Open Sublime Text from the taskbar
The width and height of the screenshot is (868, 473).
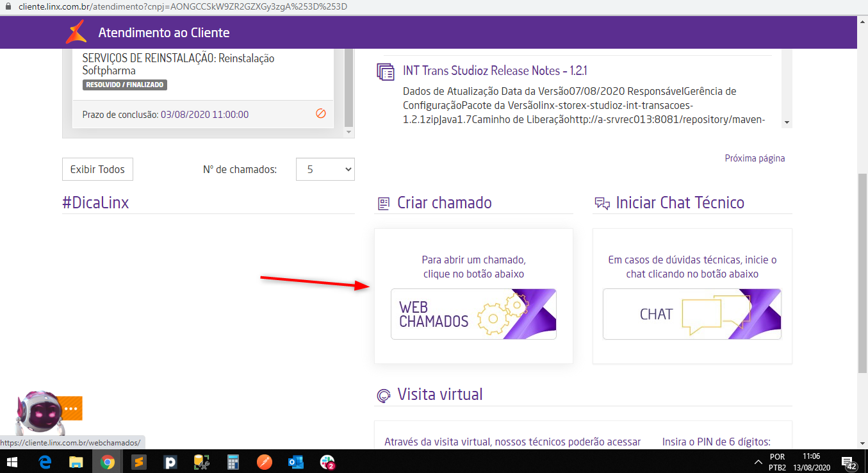tap(139, 461)
